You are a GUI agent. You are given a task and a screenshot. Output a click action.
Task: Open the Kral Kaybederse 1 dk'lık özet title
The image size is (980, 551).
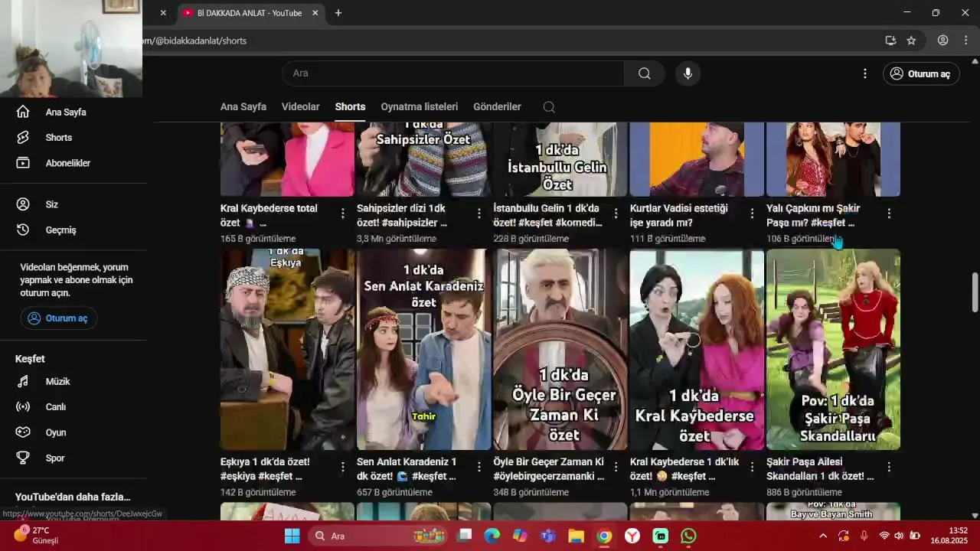pos(684,469)
